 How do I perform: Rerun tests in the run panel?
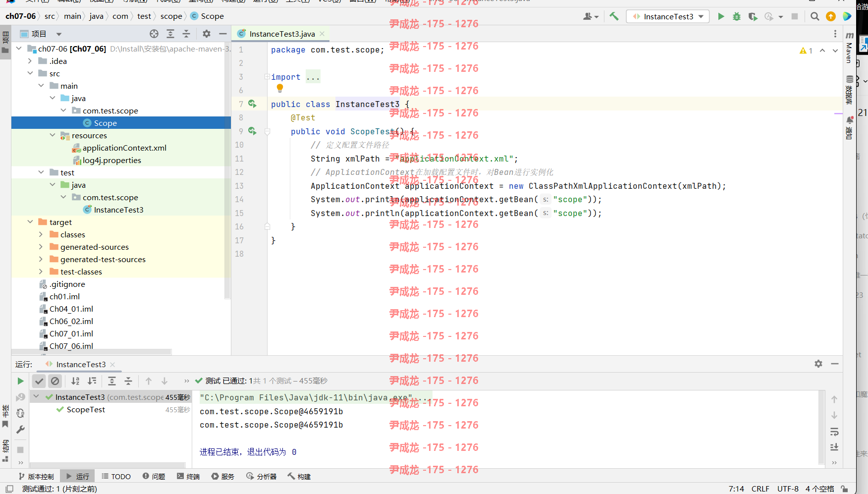pos(20,381)
